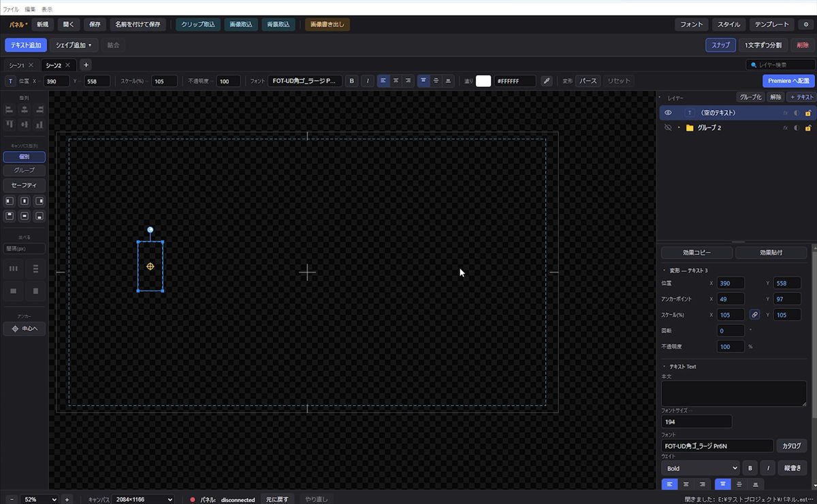
Task: Open the シェイプ追加 dropdown
Action: tap(74, 45)
